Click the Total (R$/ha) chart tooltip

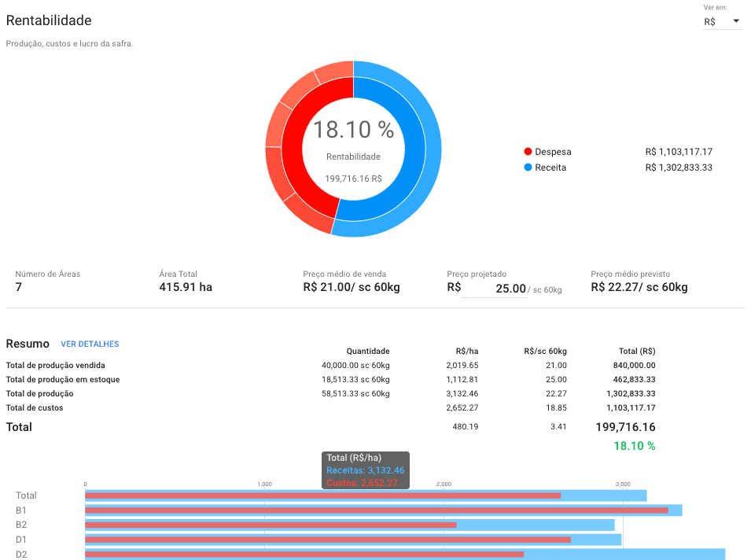(365, 470)
